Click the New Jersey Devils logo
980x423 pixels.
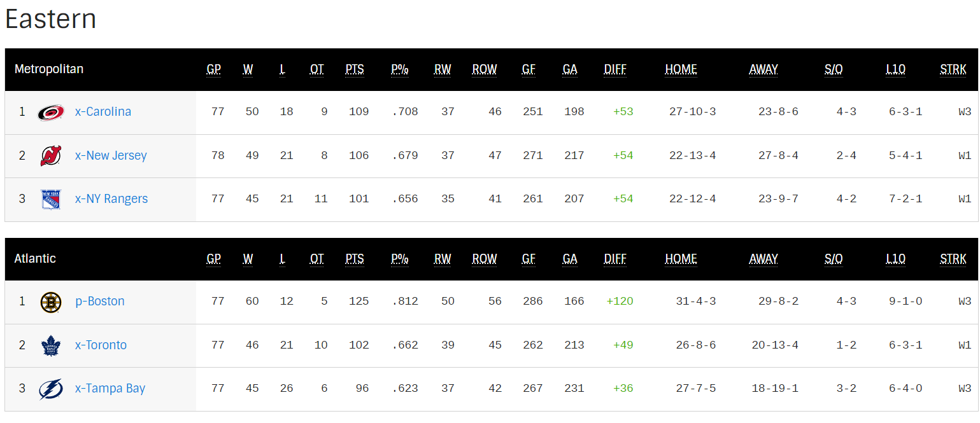click(x=50, y=156)
